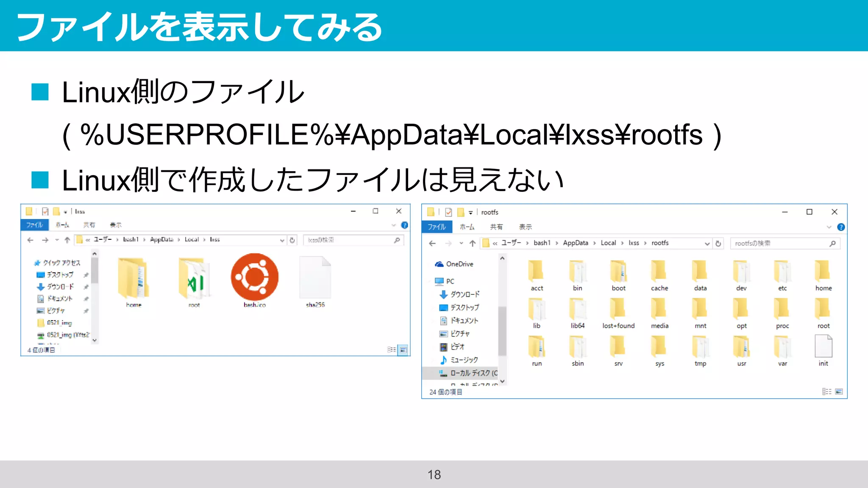
Task: Click the help icon in rootfs window
Action: [841, 227]
